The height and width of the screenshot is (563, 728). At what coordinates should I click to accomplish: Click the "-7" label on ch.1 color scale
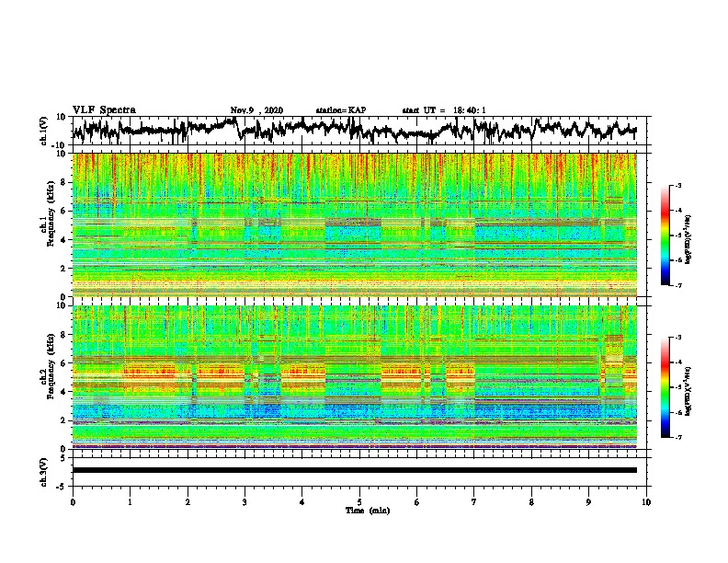[678, 285]
